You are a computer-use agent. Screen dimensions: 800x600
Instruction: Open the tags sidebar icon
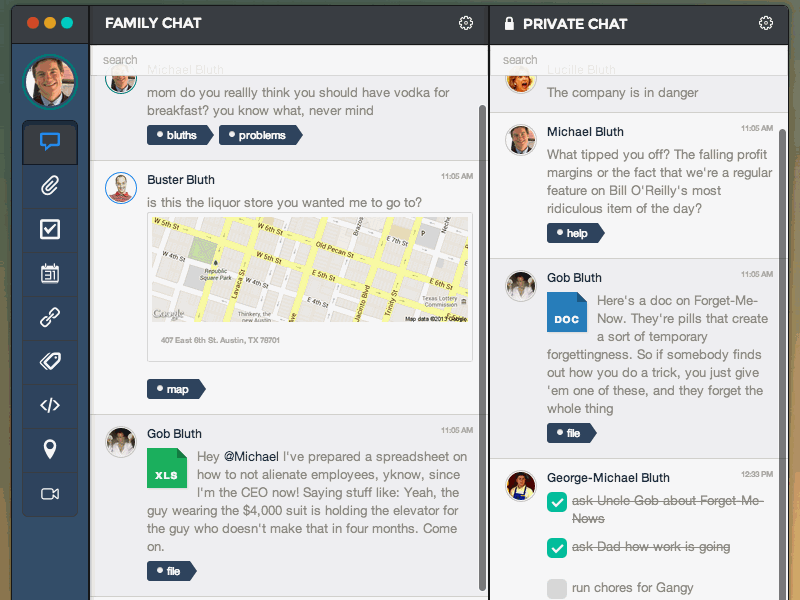point(50,362)
